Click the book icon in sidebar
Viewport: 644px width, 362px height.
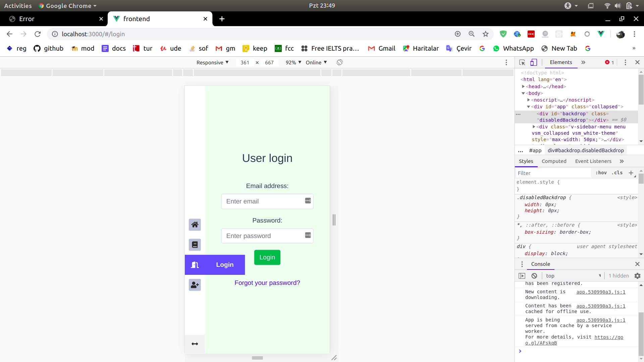pos(195,245)
